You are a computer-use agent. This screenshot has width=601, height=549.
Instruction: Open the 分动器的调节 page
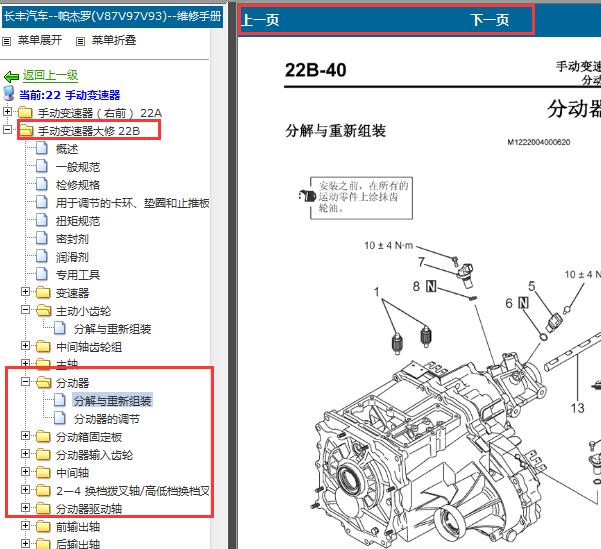tap(107, 419)
